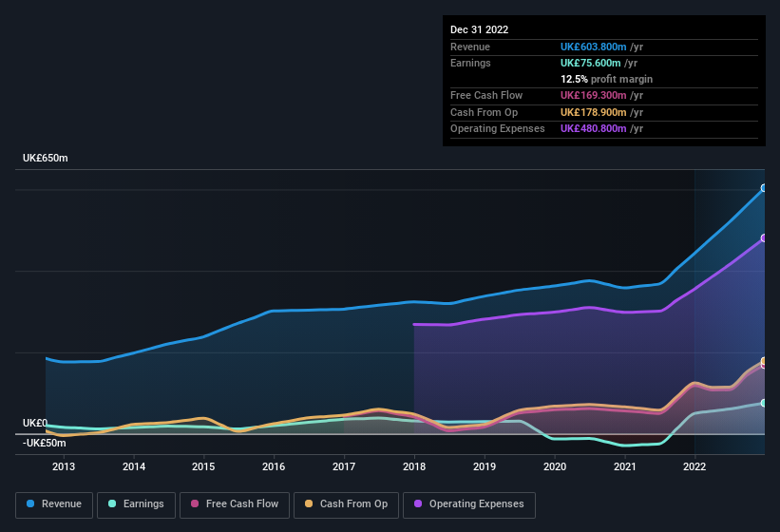Toggle the Revenue legend button
The width and height of the screenshot is (780, 532).
coord(54,504)
